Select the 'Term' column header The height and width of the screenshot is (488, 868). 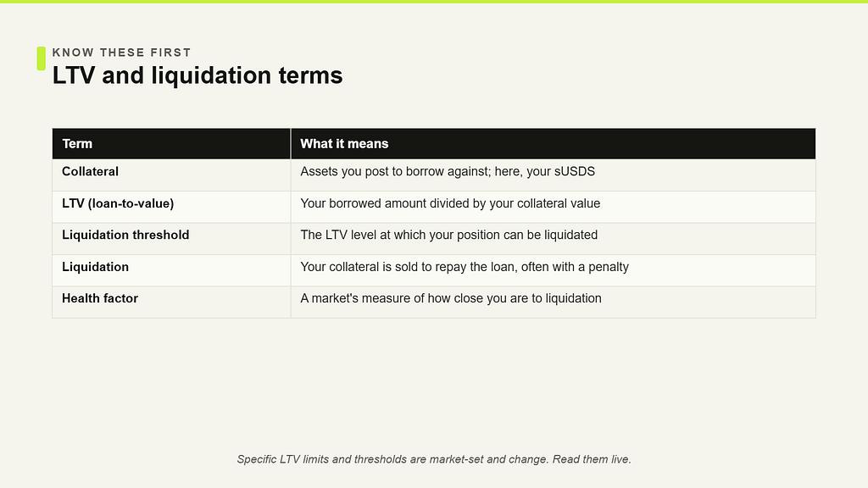pos(171,144)
